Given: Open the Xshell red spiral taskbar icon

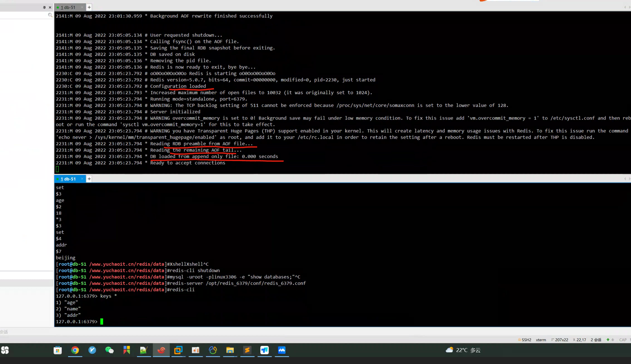Looking at the screenshot, I should pyautogui.click(x=161, y=350).
